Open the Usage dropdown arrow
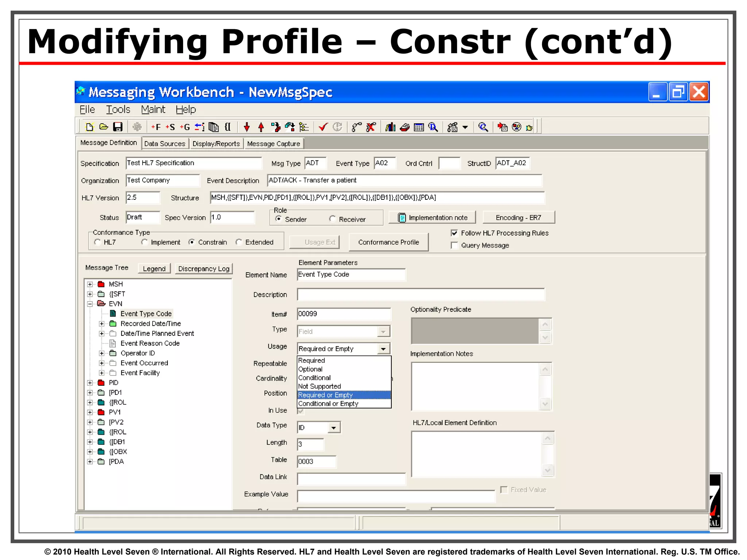Screen dimensions: 747x560 pos(383,349)
